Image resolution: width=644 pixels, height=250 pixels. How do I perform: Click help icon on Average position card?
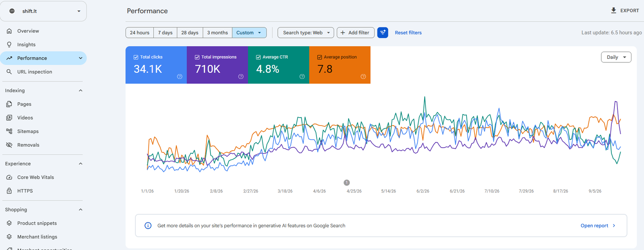pos(363,76)
